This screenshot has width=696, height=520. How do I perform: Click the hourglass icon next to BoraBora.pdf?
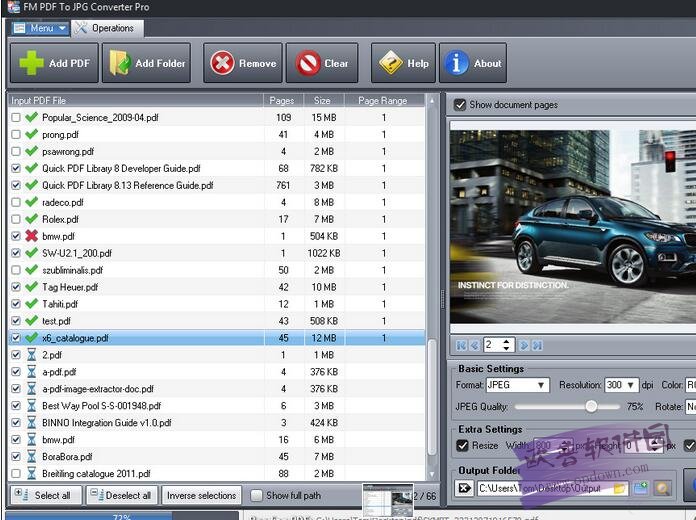pos(32,456)
